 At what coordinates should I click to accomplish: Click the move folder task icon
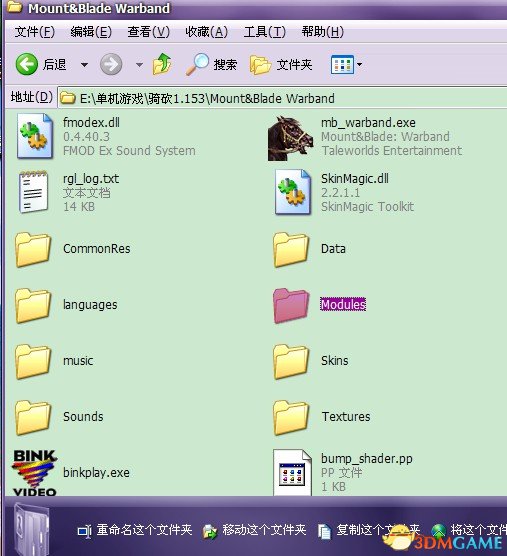tap(210, 532)
